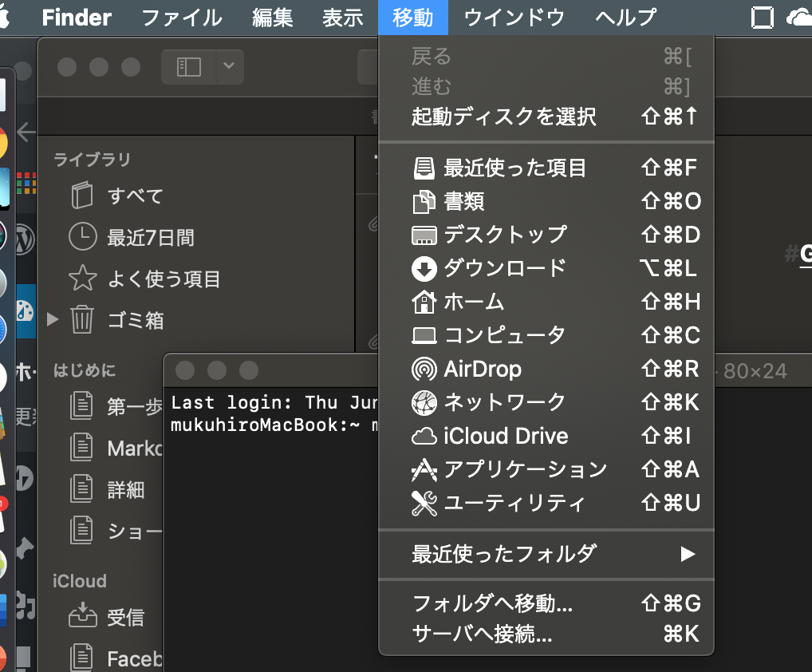Click the すべて notebook icon in sidebar
This screenshot has width=812, height=672.
pos(82,196)
